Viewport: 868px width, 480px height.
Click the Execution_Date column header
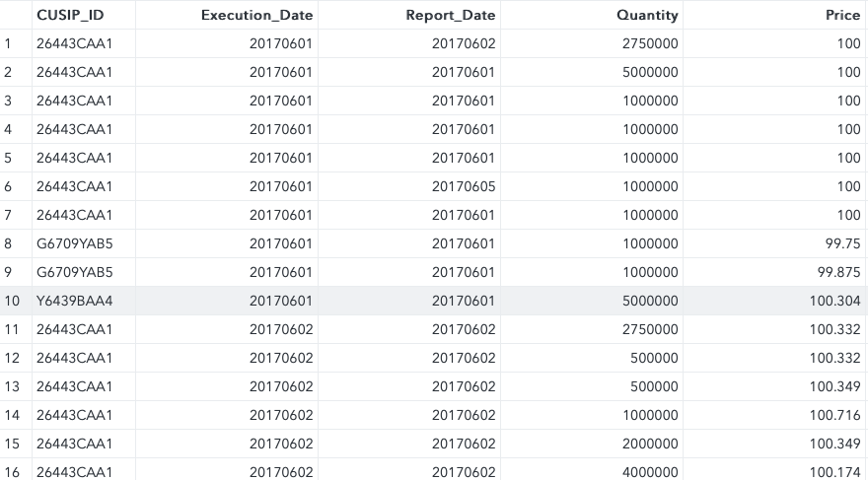click(256, 15)
